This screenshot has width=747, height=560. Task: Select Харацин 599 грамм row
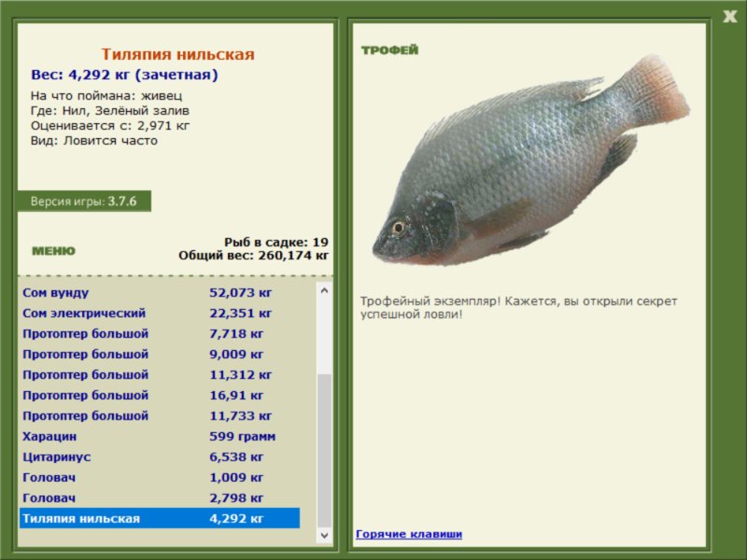(x=160, y=436)
